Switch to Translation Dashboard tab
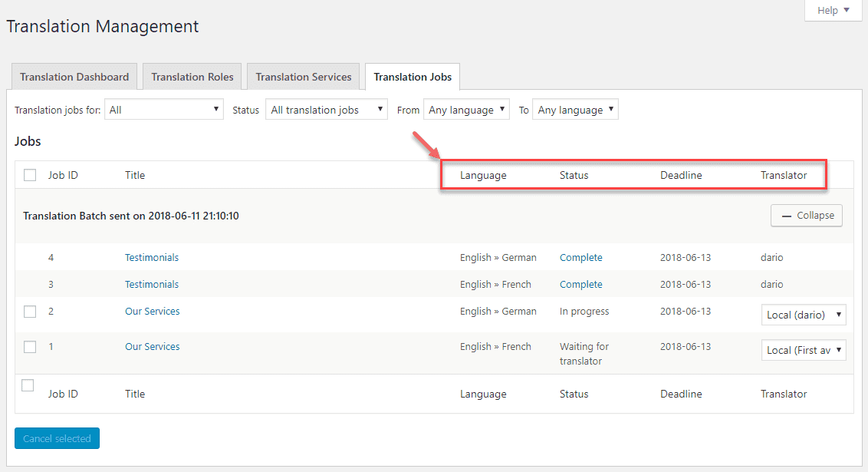868x472 pixels. point(74,77)
